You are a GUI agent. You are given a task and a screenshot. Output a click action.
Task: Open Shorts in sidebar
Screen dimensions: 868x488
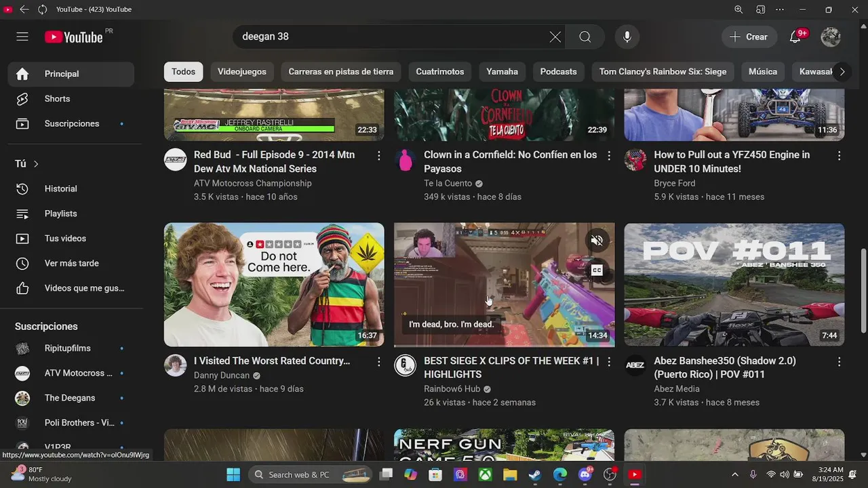tap(71, 99)
